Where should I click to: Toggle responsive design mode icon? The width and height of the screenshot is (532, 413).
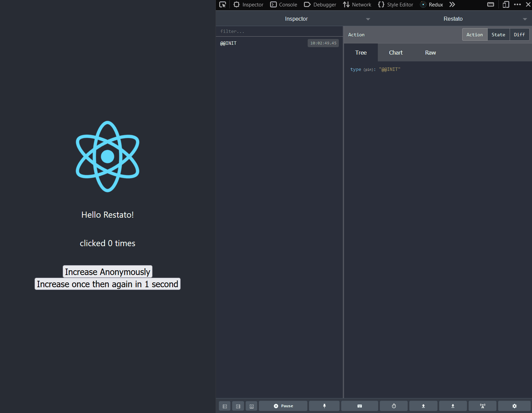point(506,4)
